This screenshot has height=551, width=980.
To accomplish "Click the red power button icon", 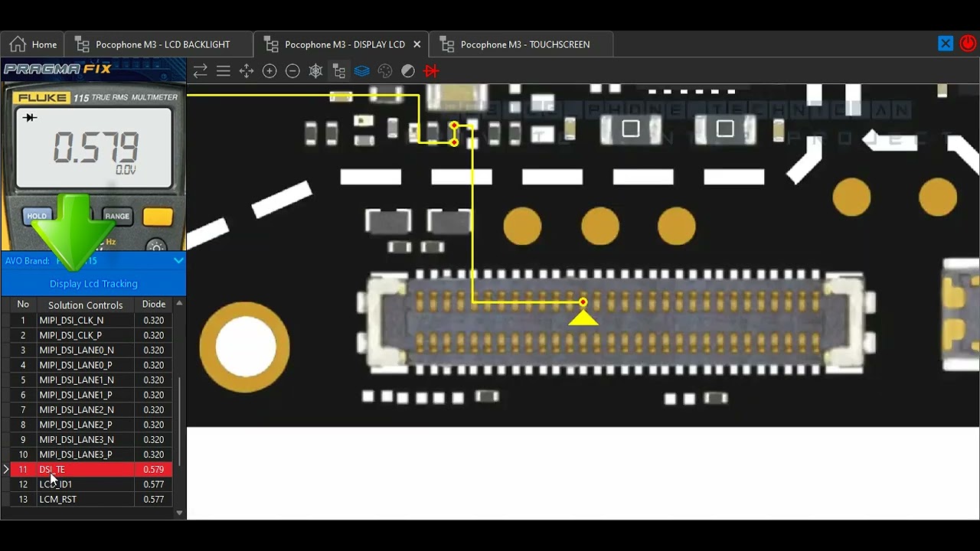I will [969, 44].
